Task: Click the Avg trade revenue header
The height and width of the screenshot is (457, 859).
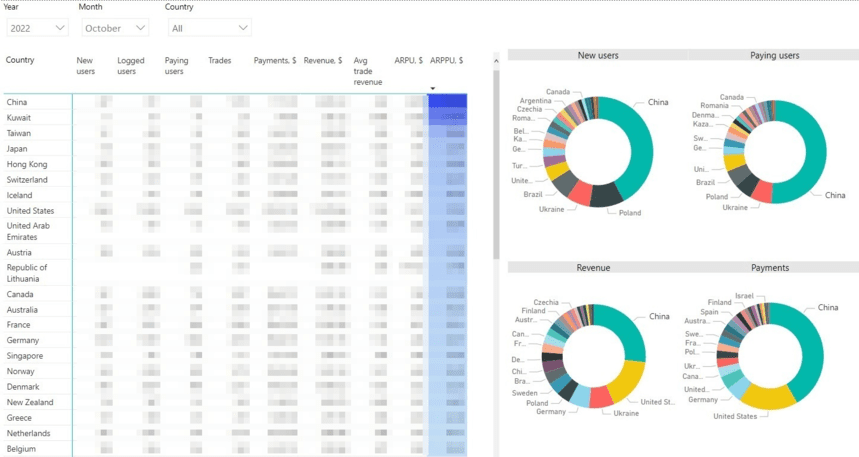Action: 369,71
